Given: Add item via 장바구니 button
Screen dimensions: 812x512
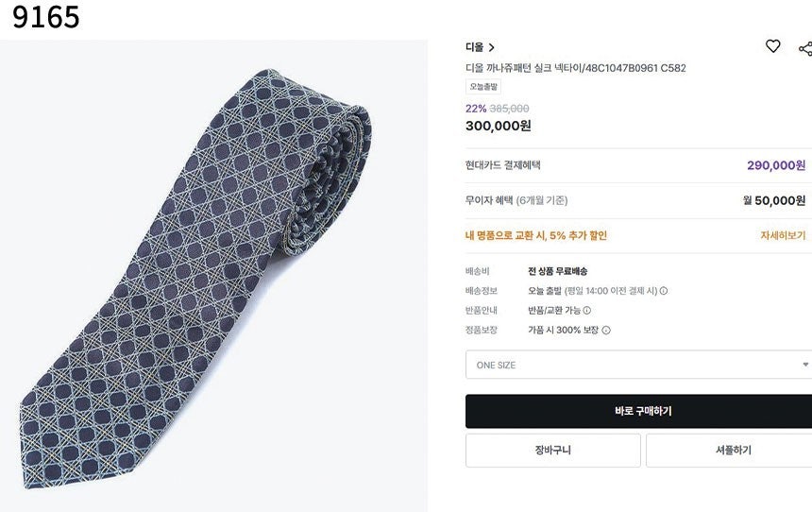Looking at the screenshot, I should 552,451.
